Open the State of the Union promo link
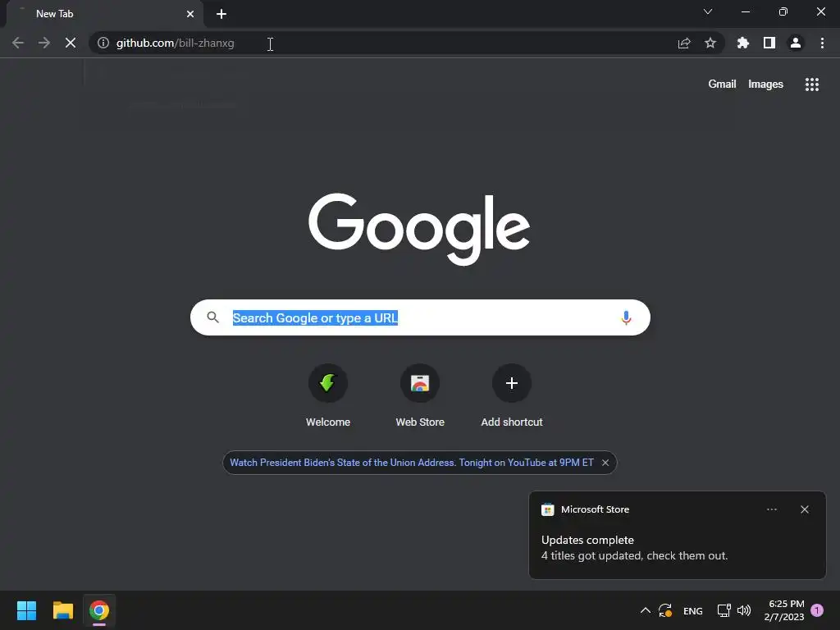This screenshot has height=630, width=840. (x=412, y=463)
